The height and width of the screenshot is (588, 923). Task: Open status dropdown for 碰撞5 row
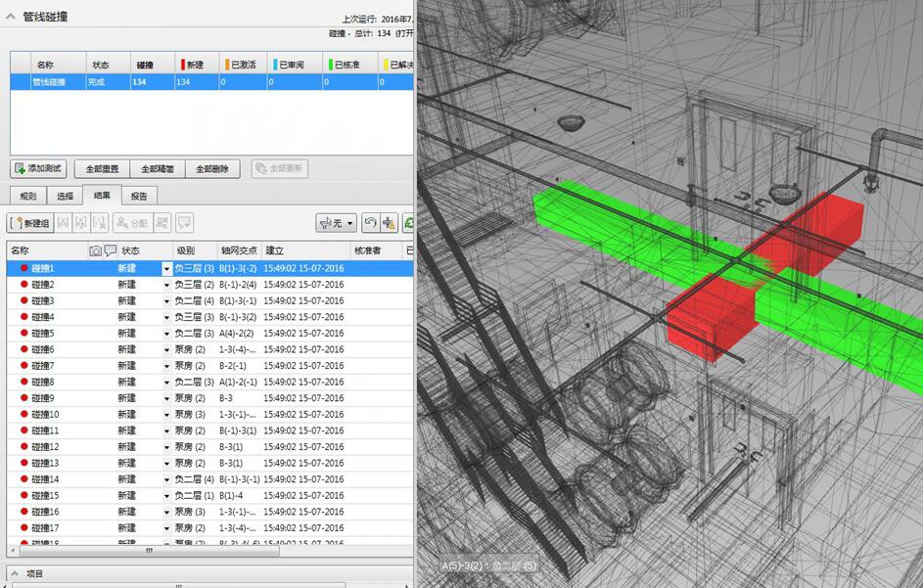click(166, 334)
